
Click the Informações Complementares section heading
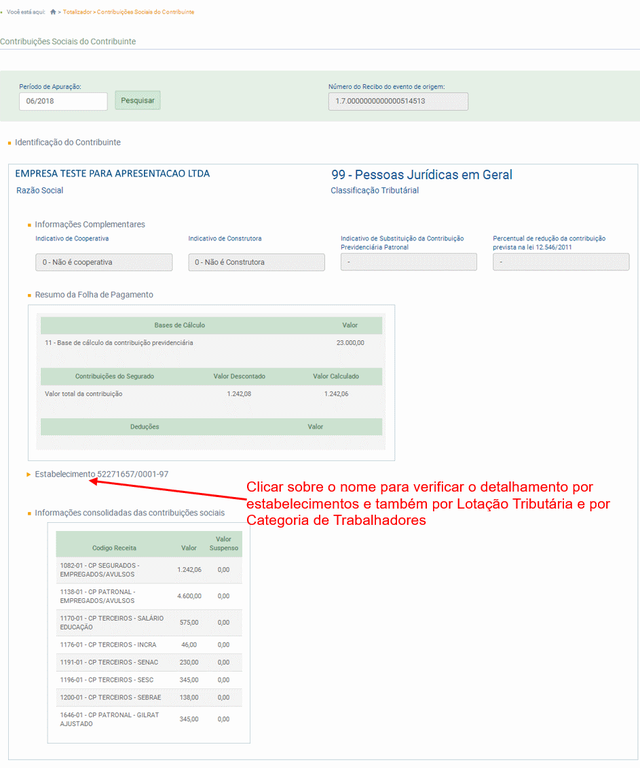(x=90, y=224)
